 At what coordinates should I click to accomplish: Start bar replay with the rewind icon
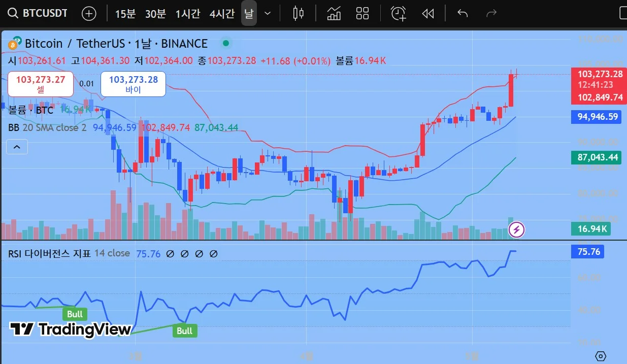coord(427,14)
